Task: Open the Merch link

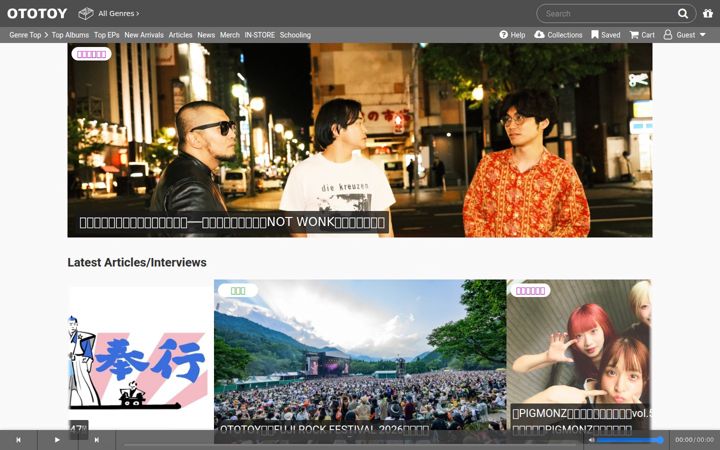Action: (x=230, y=35)
